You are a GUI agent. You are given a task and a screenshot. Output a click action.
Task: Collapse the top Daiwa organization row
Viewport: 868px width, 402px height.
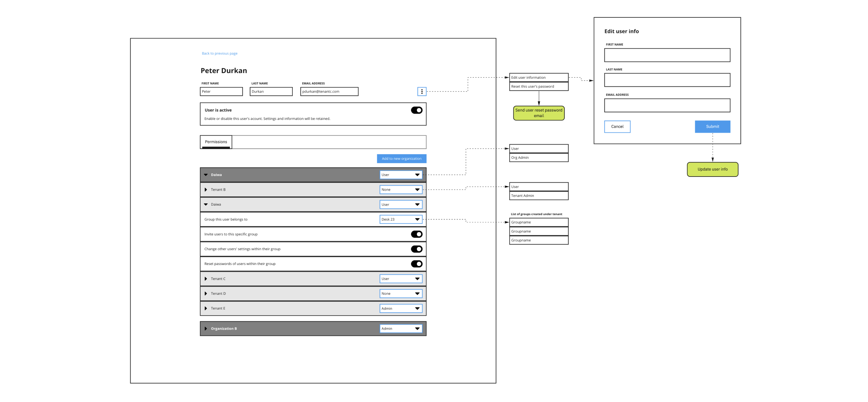pos(206,175)
